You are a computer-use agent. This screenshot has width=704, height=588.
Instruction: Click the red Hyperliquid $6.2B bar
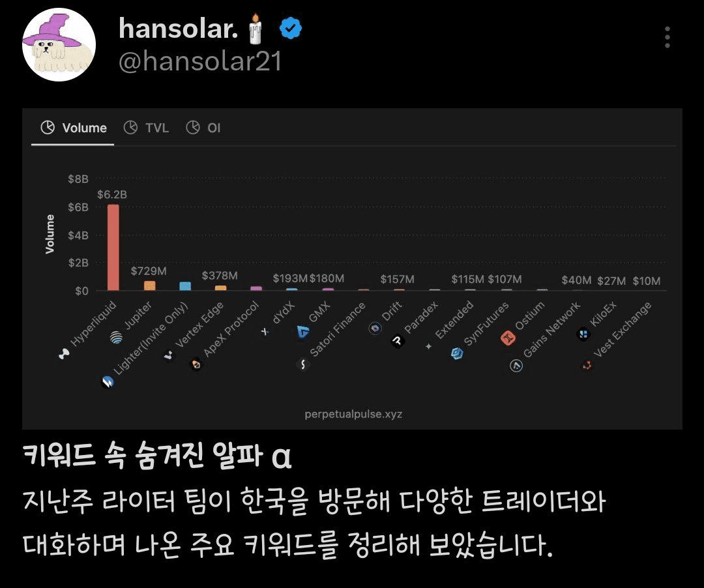click(113, 247)
